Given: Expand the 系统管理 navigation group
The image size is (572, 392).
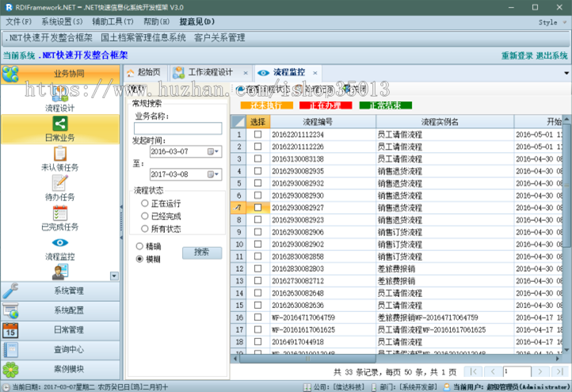Looking at the screenshot, I should [x=60, y=291].
